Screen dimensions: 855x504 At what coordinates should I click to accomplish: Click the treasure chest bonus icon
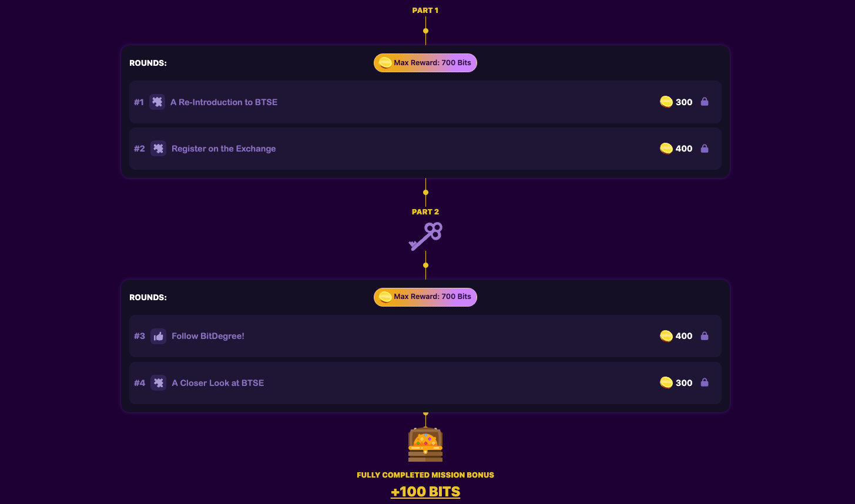click(x=425, y=444)
